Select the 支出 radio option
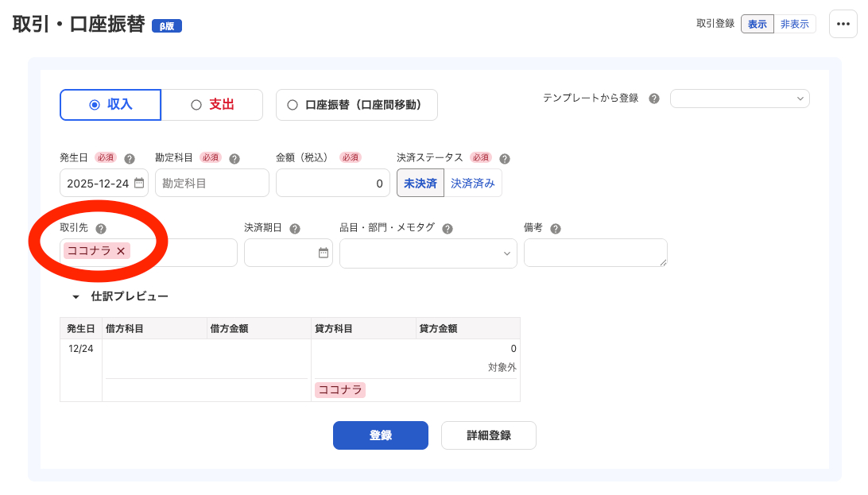The width and height of the screenshot is (868, 495). [211, 104]
